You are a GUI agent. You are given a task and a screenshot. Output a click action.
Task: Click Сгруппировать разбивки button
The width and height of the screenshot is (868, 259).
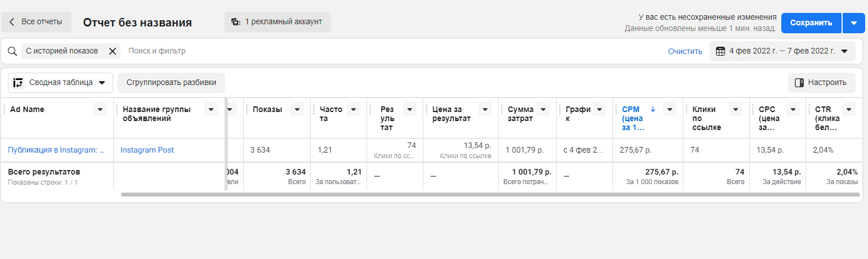171,82
